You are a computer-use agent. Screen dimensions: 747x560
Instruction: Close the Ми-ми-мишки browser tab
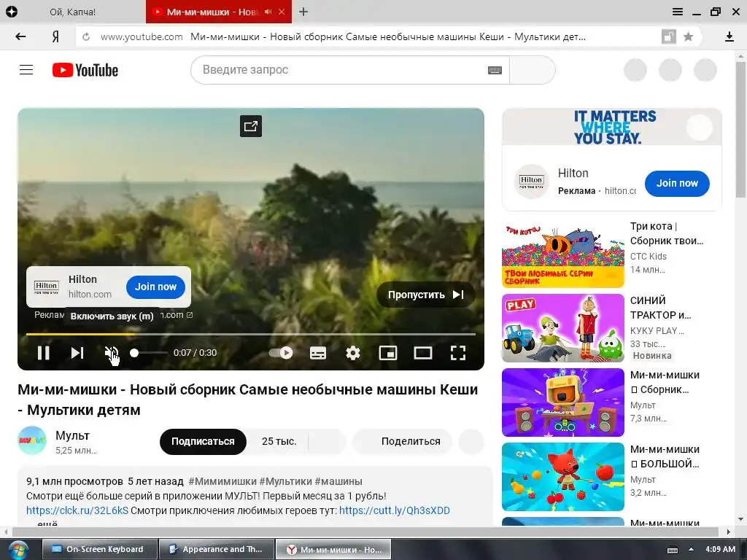[x=282, y=12]
